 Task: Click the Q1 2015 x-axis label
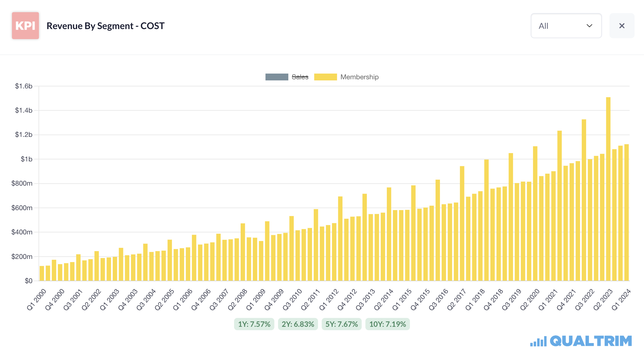[402, 299]
